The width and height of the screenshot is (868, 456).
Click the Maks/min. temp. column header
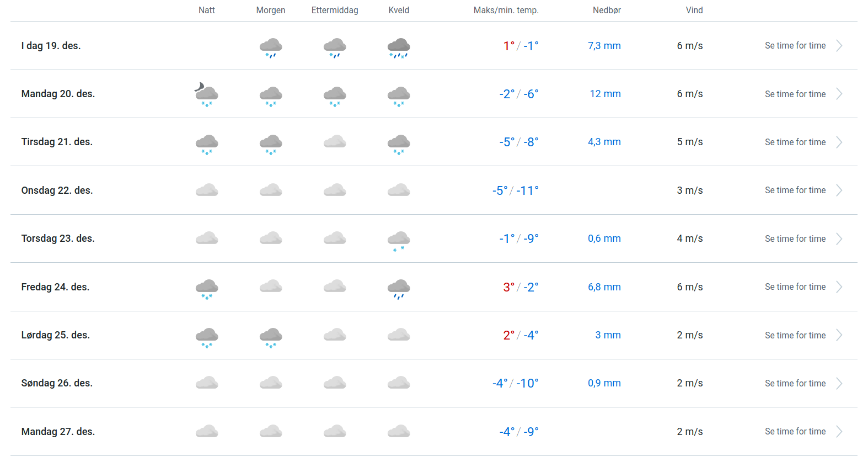(x=506, y=10)
